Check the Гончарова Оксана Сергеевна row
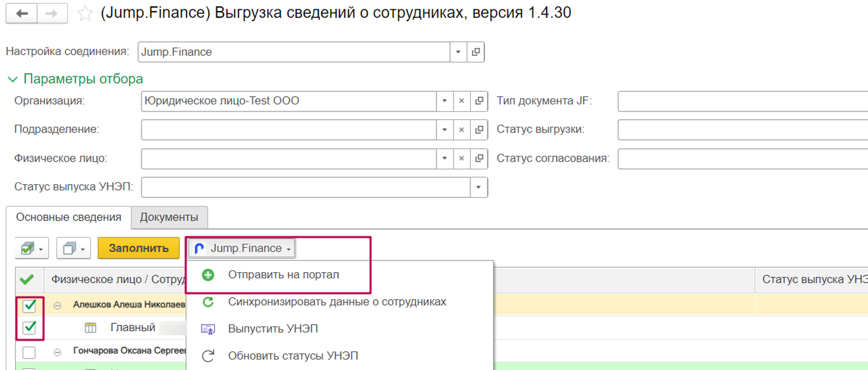This screenshot has height=370, width=868. 29,352
